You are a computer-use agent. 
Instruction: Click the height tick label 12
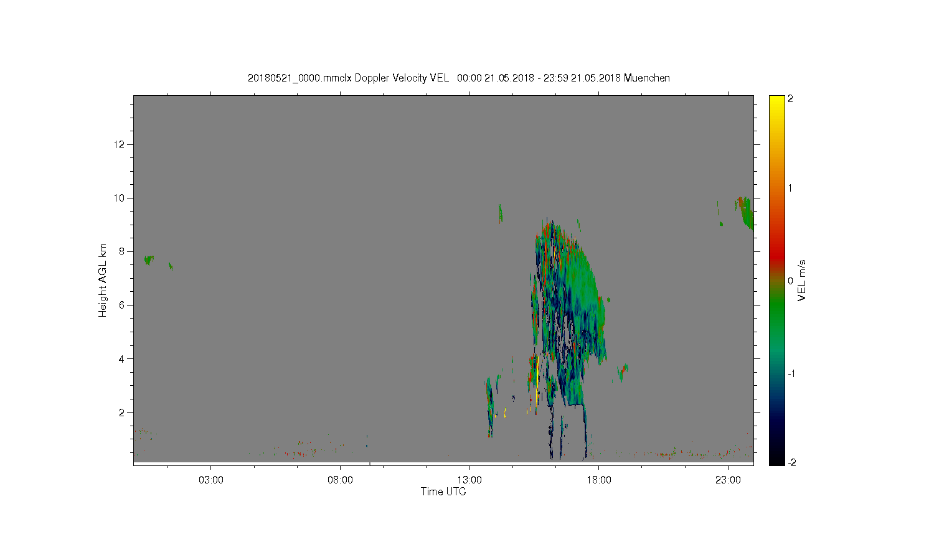tap(120, 144)
